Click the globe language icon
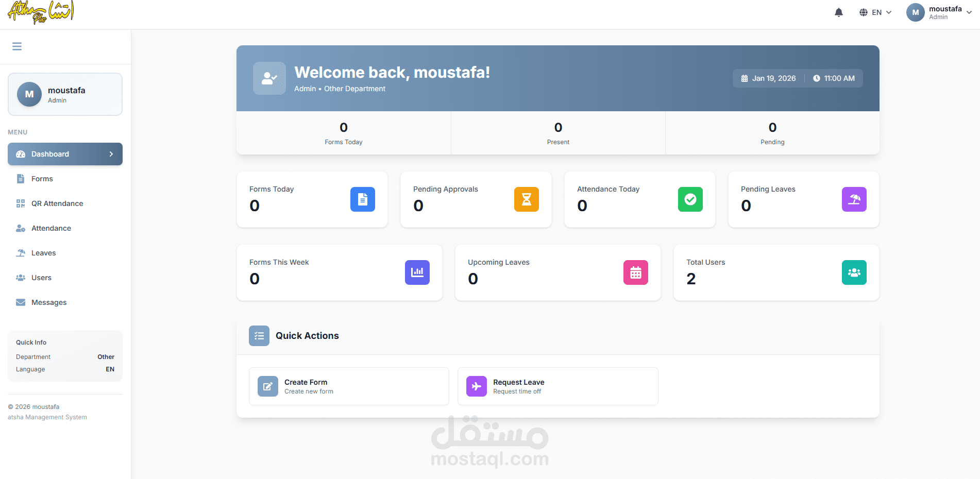Viewport: 980px width, 479px height. pos(864,12)
